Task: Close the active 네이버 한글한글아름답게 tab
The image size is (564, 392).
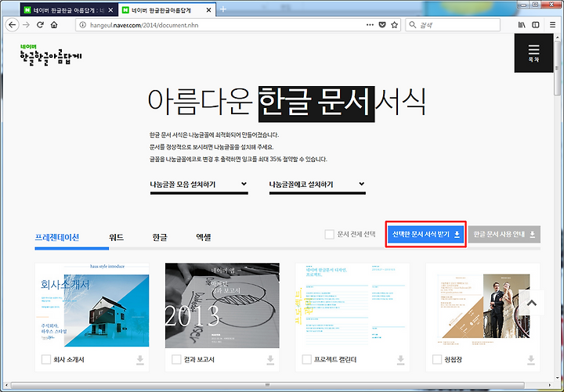Action: click(208, 10)
